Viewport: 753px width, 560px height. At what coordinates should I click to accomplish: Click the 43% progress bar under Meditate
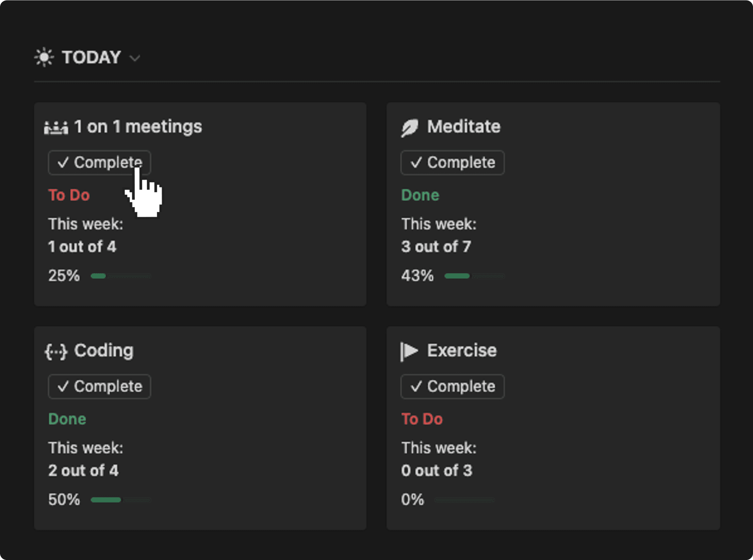click(474, 276)
